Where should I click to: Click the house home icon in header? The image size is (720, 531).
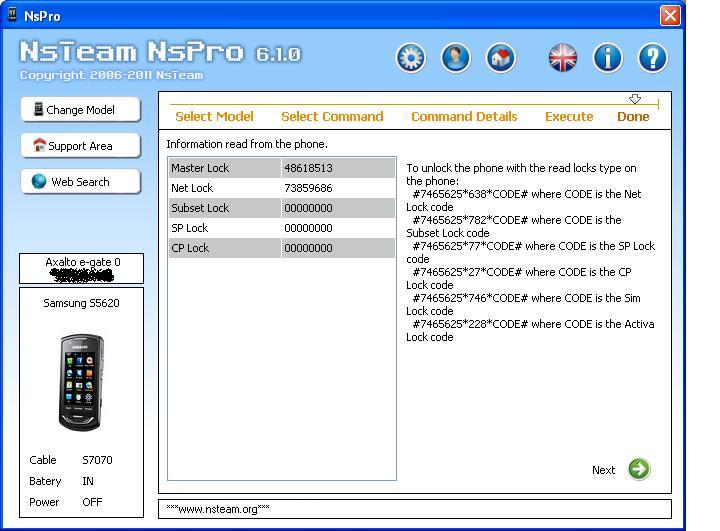501,58
